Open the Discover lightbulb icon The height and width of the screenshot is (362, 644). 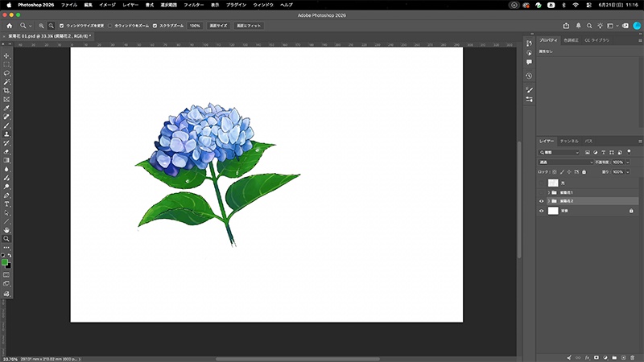[600, 26]
